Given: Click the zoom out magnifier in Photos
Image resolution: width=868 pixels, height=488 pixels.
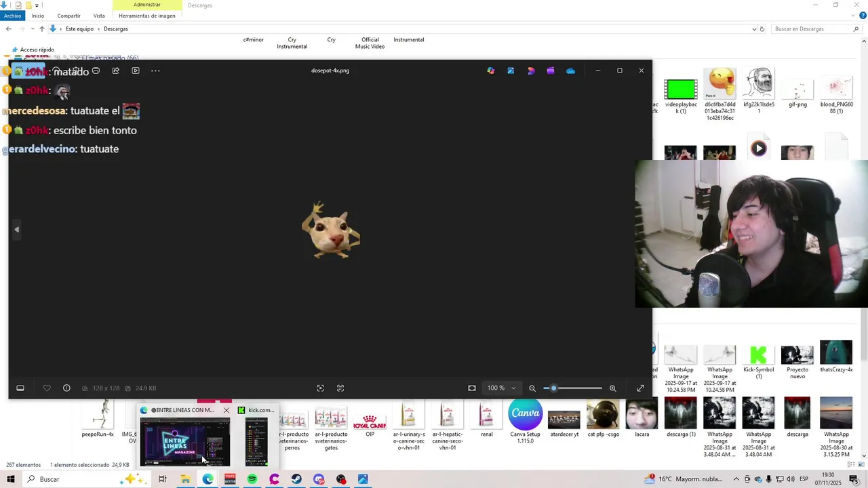Looking at the screenshot, I should coord(532,388).
